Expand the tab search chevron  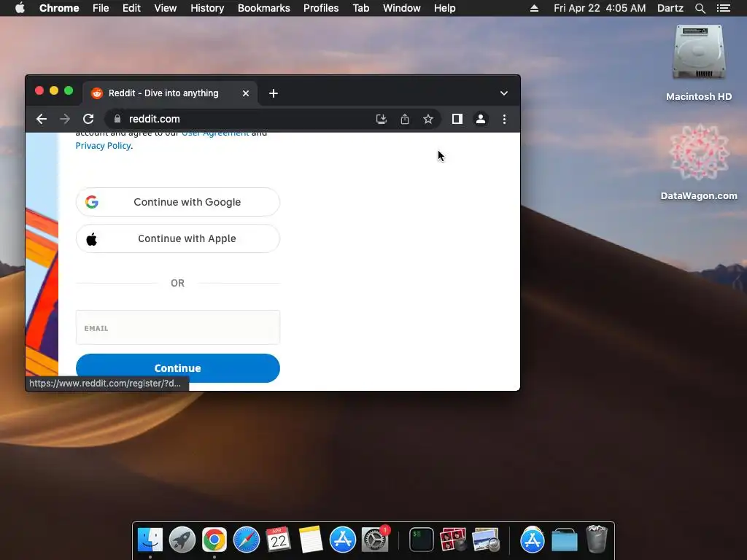click(503, 93)
